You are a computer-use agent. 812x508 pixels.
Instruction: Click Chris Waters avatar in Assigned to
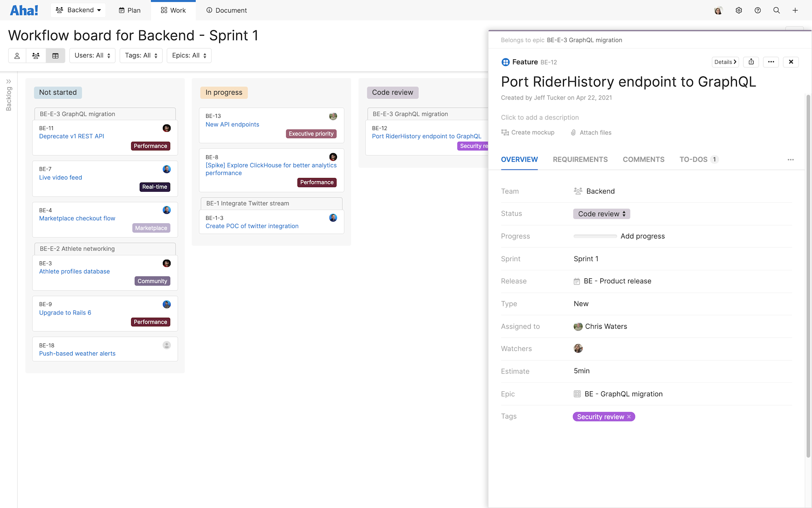coord(578,326)
